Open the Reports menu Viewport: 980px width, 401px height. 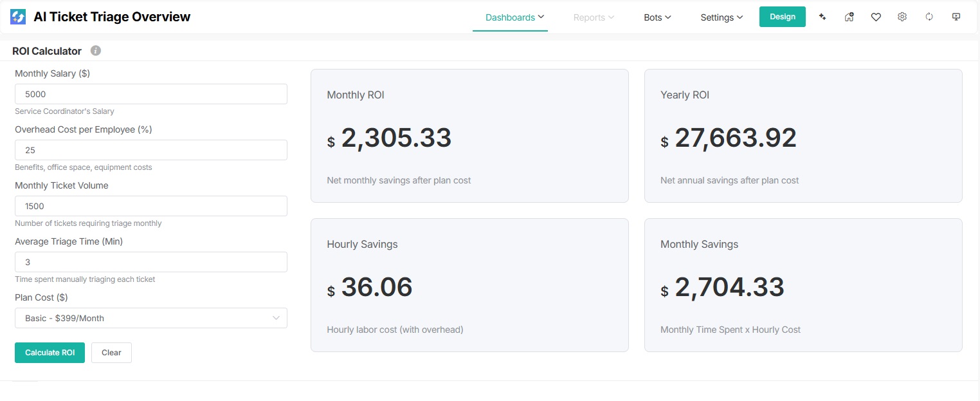click(x=594, y=17)
